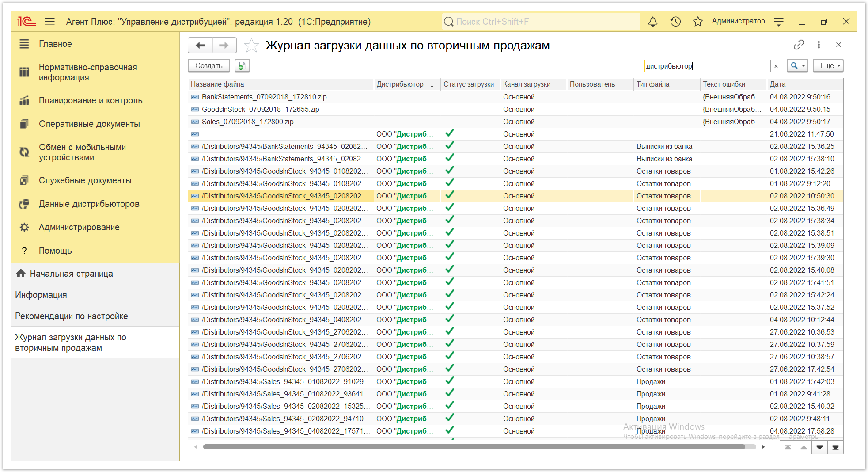Click horizontal scroll right arrow
868x472 pixels.
pyautogui.click(x=763, y=447)
